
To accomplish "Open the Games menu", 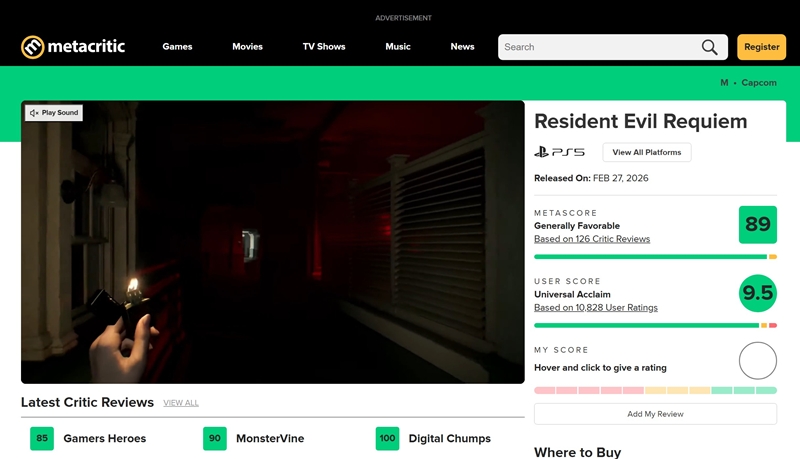I will [x=177, y=47].
